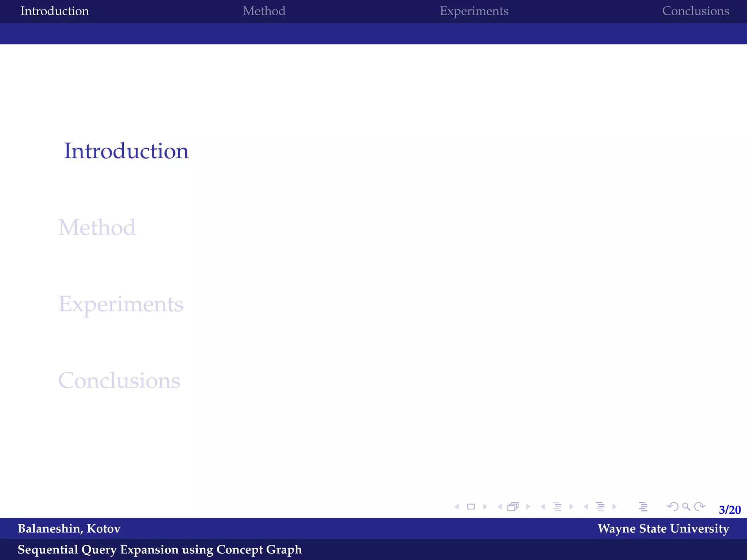Switch to the Conclusions header tab

tap(695, 11)
